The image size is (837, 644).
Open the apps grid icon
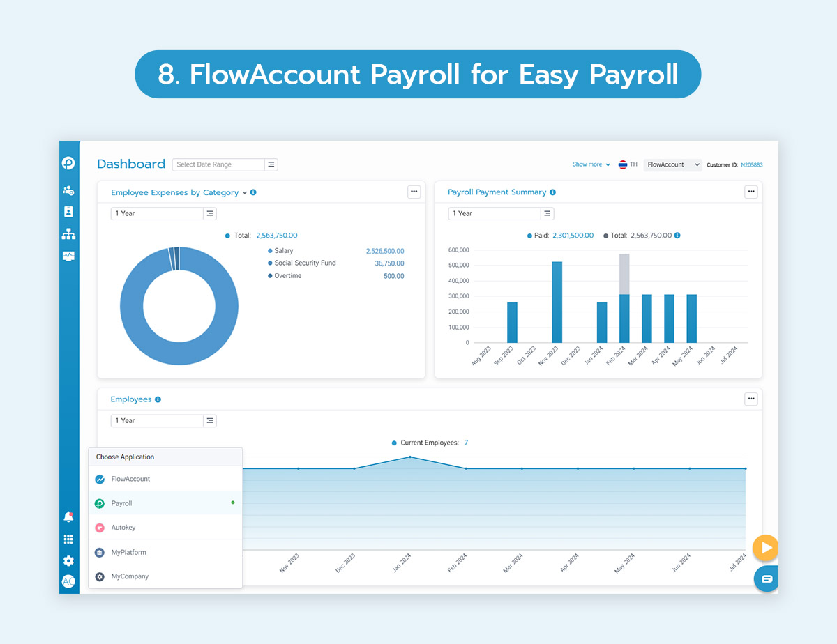(68, 538)
